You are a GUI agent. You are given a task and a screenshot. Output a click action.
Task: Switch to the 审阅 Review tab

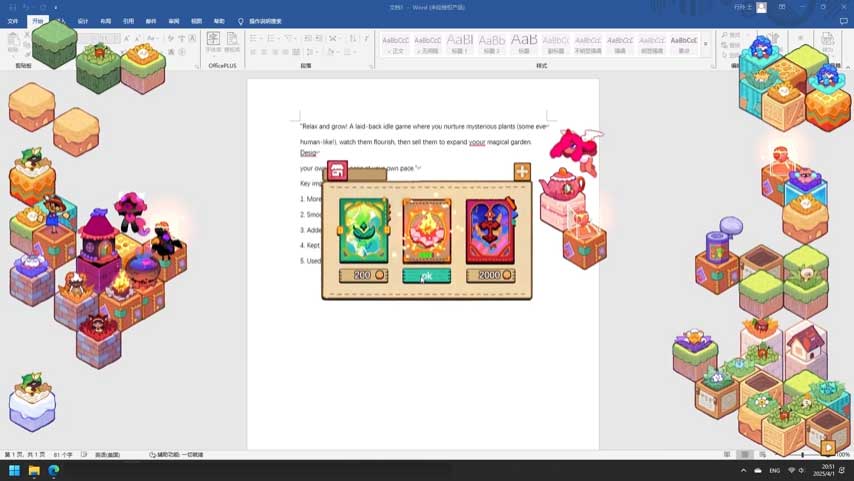pyautogui.click(x=174, y=21)
